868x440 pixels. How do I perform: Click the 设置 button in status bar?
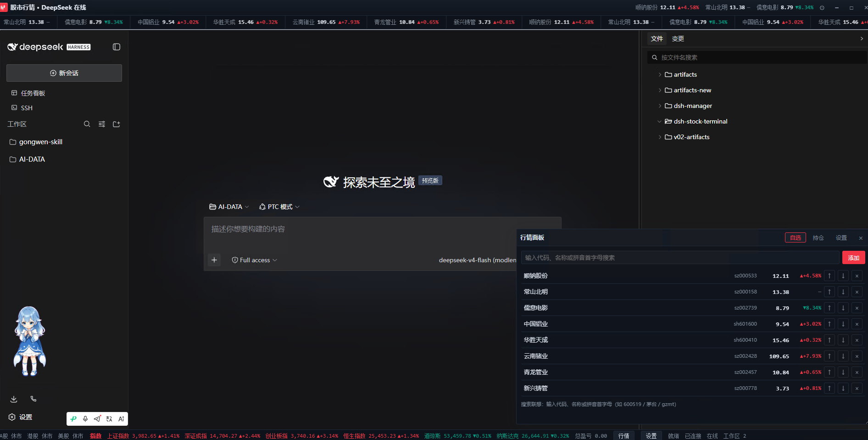click(651, 436)
